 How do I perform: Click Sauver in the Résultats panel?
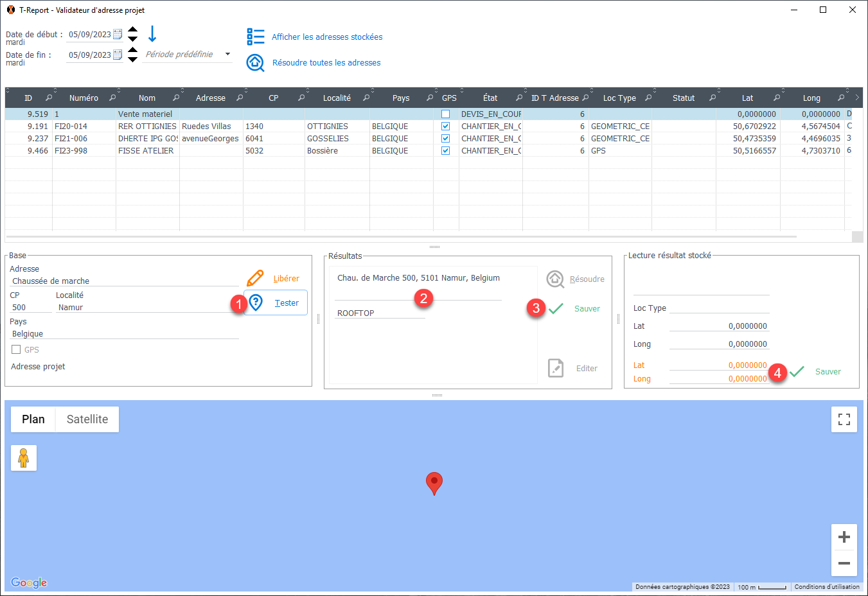[587, 309]
